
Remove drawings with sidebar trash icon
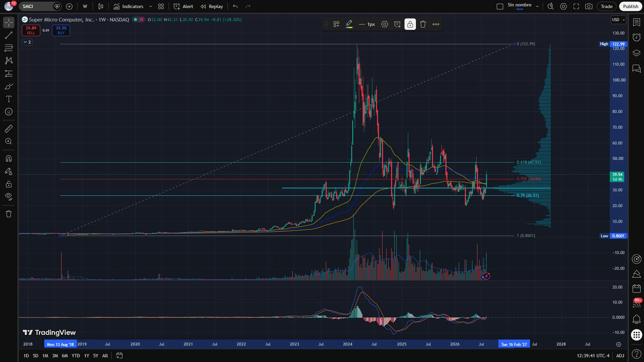[9, 214]
